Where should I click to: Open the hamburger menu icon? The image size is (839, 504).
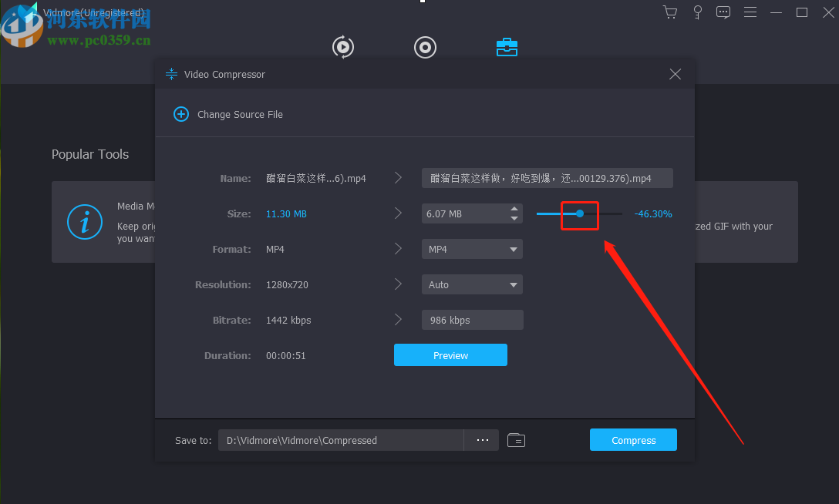[x=750, y=12]
